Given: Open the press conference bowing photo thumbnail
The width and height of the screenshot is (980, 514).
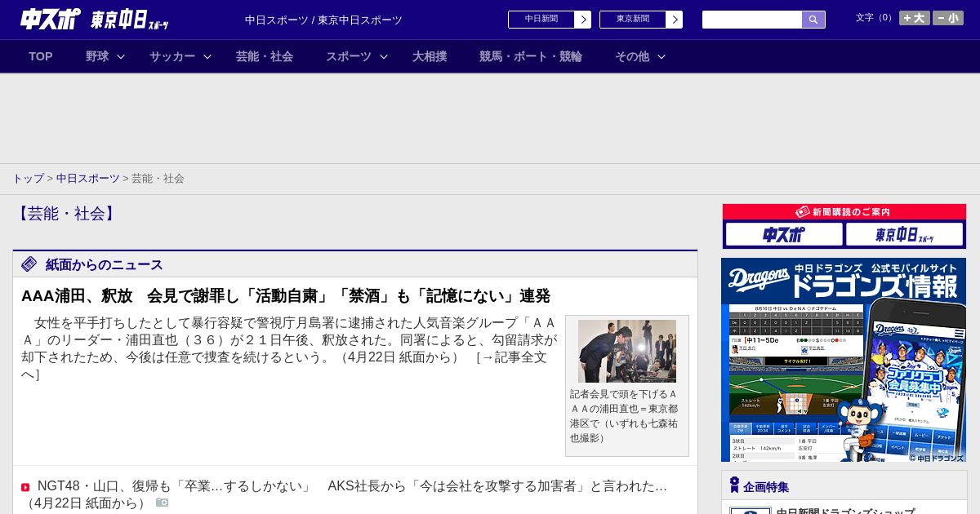Looking at the screenshot, I should [x=627, y=351].
